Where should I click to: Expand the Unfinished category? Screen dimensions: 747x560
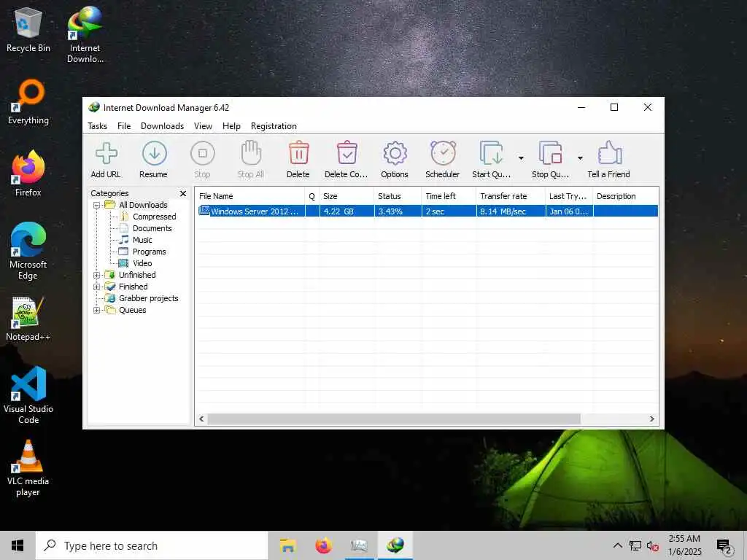click(x=97, y=275)
